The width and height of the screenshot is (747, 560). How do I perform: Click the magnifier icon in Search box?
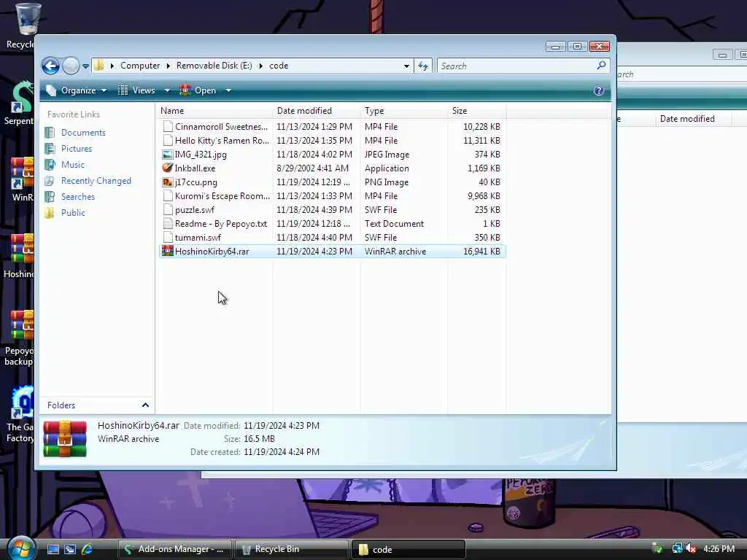click(x=601, y=65)
